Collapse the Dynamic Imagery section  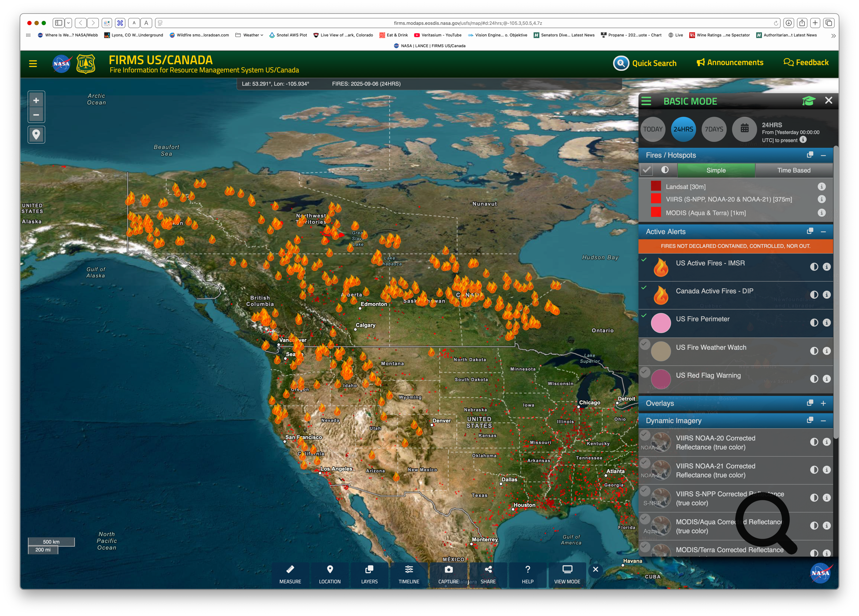pos(823,421)
